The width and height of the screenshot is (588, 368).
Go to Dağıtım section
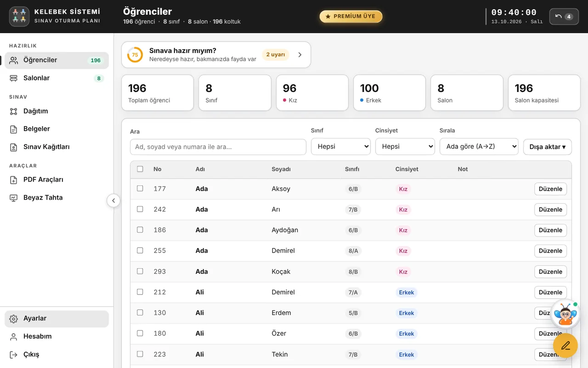pos(57,111)
